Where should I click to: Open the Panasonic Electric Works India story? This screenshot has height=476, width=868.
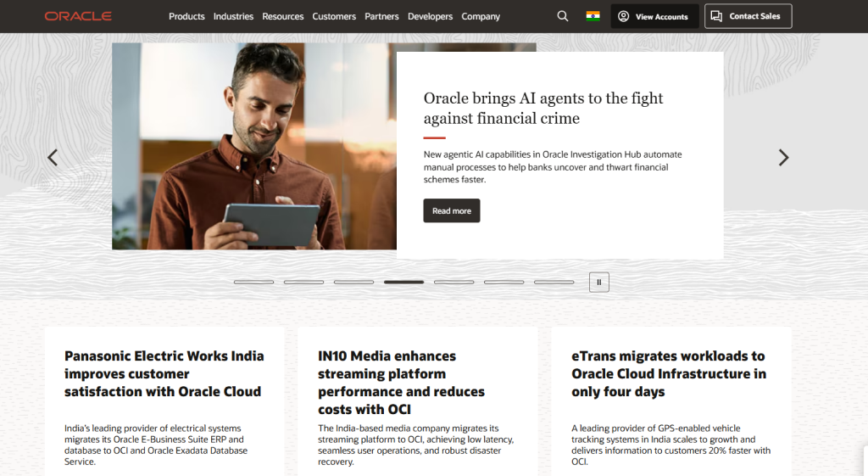[x=164, y=374]
